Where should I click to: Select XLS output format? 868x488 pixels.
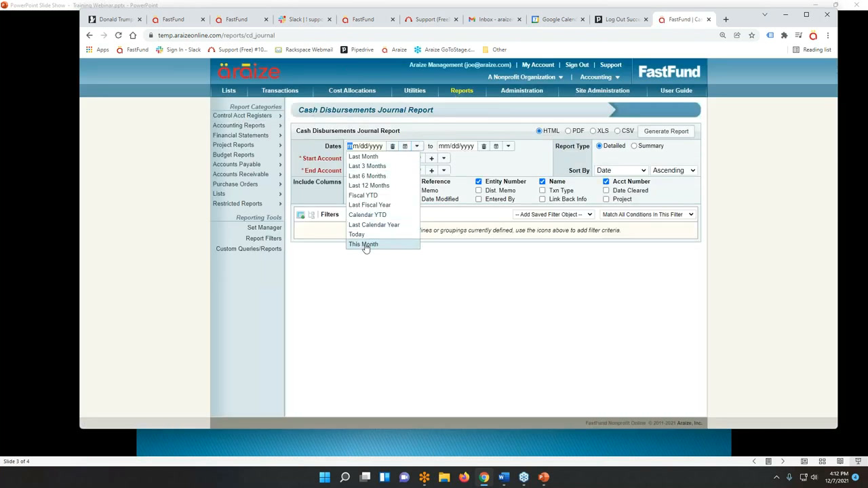tap(593, 131)
